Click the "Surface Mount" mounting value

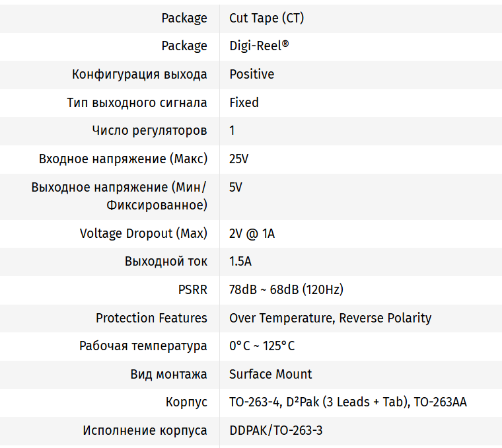tap(270, 374)
